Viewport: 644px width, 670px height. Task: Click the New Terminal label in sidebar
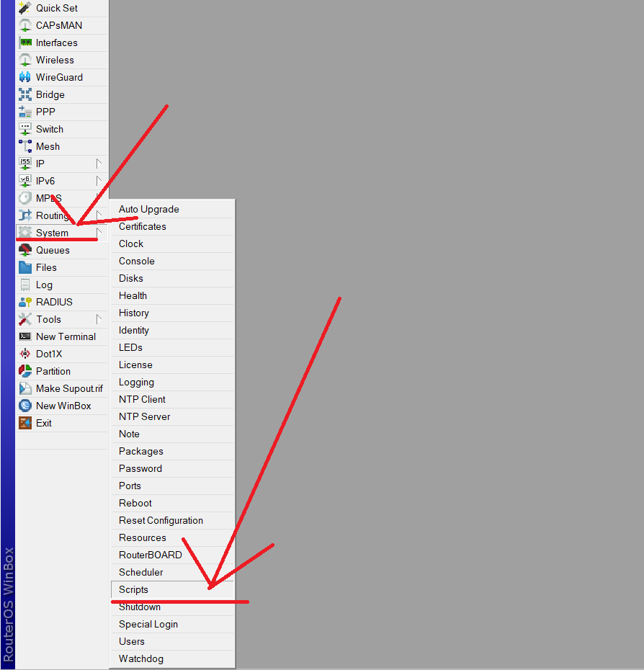pos(66,336)
